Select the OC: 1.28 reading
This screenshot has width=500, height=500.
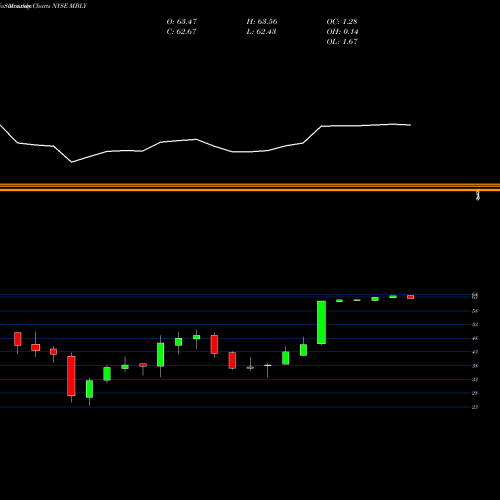tap(342, 21)
